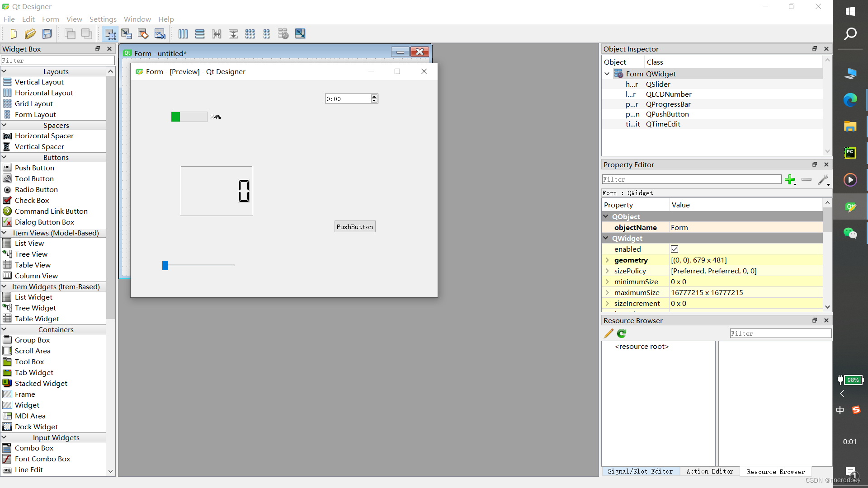Toggle the enabled property checkbox
This screenshot has height=488, width=868.
click(675, 249)
